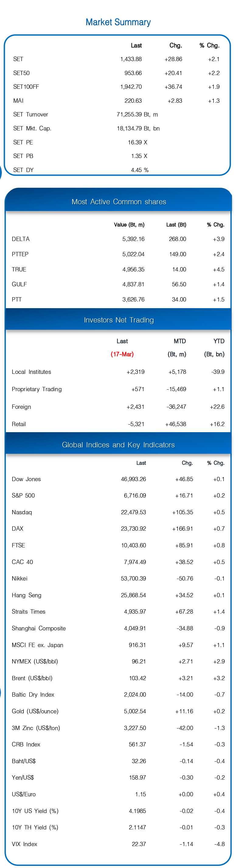Select the SET index last value 1,433.88
The image size is (239, 868).
(131, 59)
